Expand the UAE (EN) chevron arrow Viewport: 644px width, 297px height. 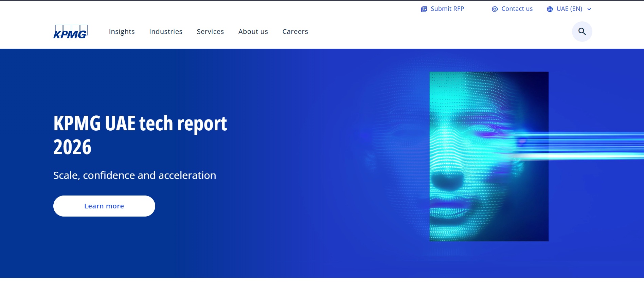[589, 9]
